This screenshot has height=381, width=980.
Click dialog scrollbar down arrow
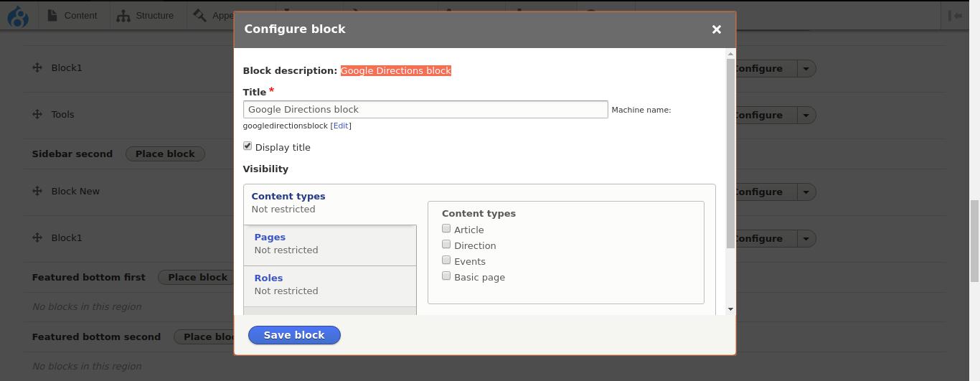(730, 309)
